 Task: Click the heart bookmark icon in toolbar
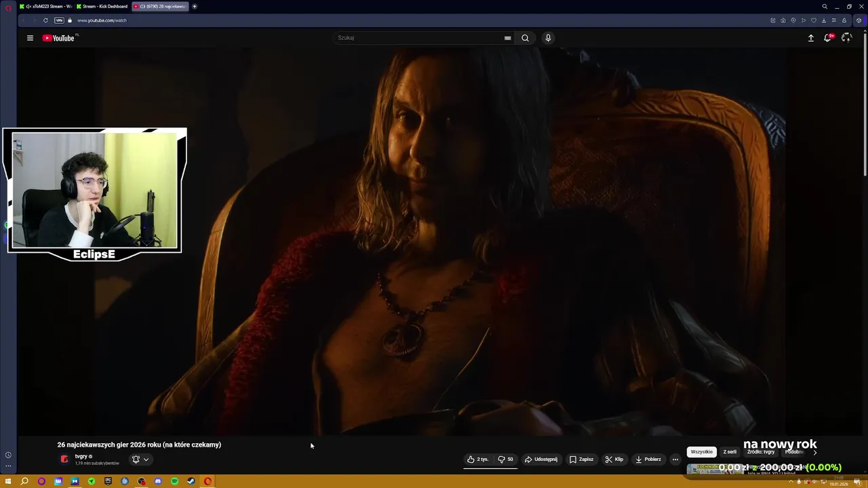pos(814,20)
